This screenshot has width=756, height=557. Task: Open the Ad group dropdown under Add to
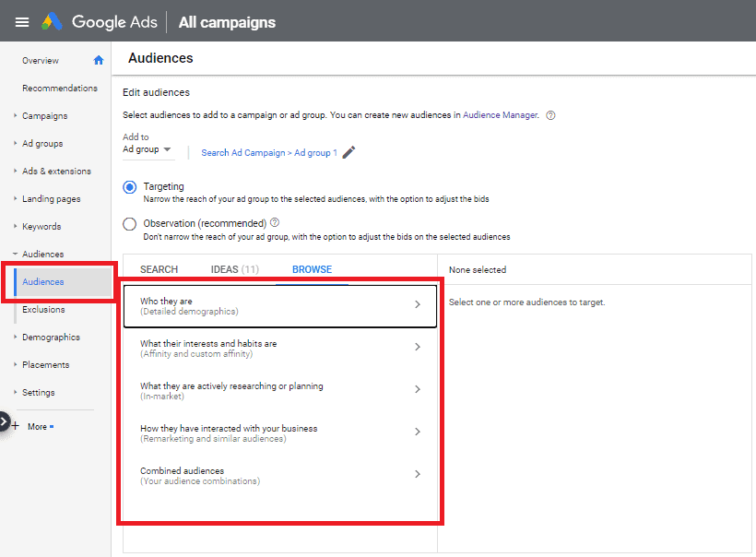click(148, 149)
